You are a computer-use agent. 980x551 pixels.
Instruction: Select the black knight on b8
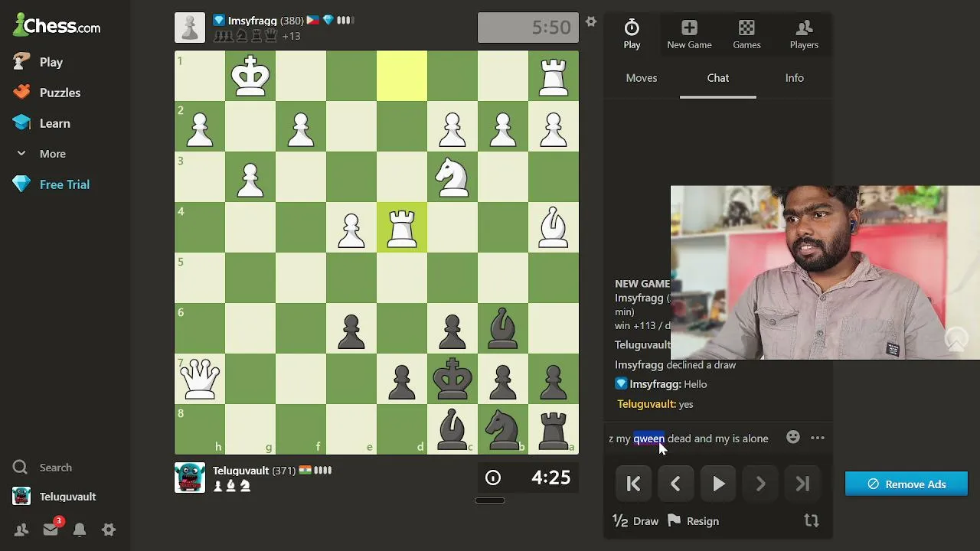tap(503, 429)
